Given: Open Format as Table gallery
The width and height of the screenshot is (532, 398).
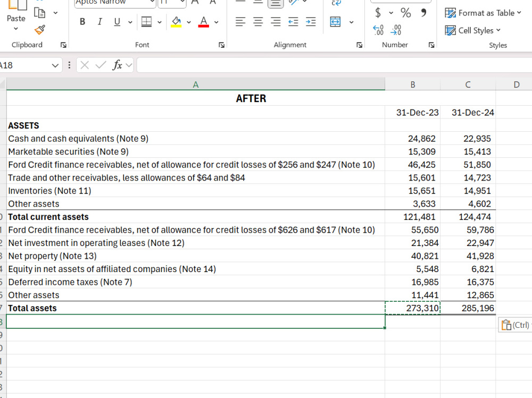Looking at the screenshot, I should (483, 13).
